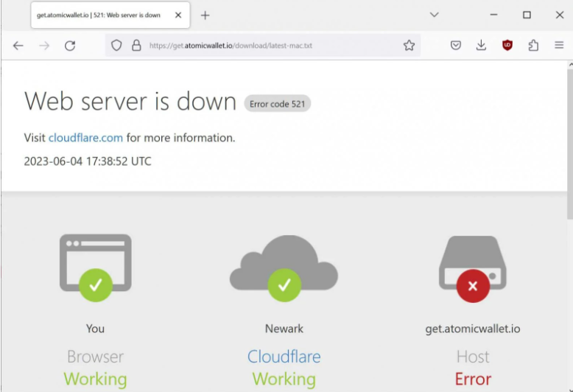Go back to the previous page
Image resolution: width=573 pixels, height=392 pixels.
(18, 46)
